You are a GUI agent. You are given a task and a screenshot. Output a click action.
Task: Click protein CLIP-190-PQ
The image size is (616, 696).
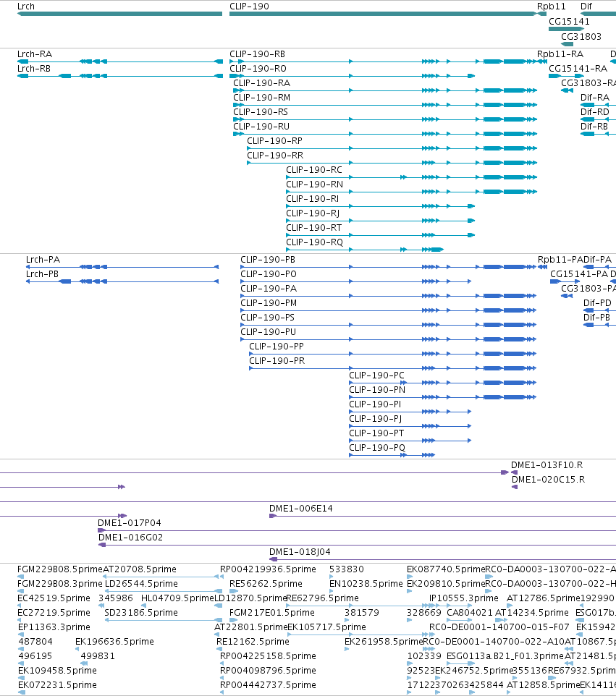(x=377, y=448)
